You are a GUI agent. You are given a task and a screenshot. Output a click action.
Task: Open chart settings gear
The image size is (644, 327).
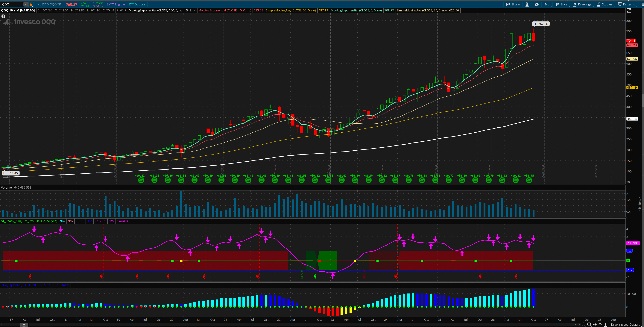pos(537,4)
